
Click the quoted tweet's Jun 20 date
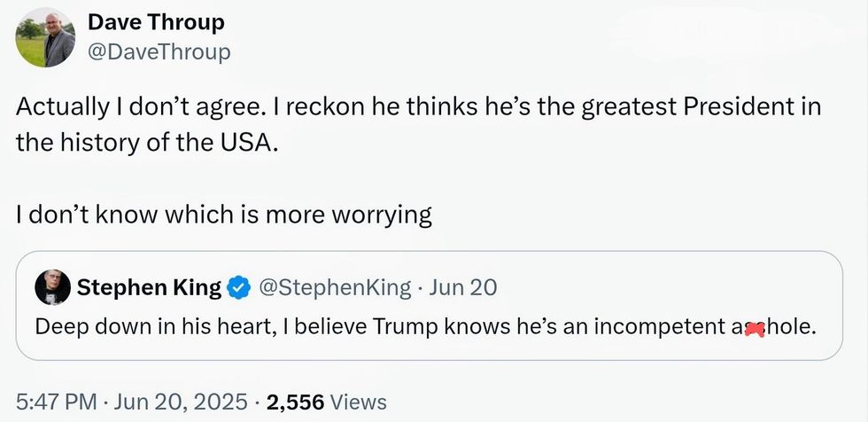(x=462, y=287)
